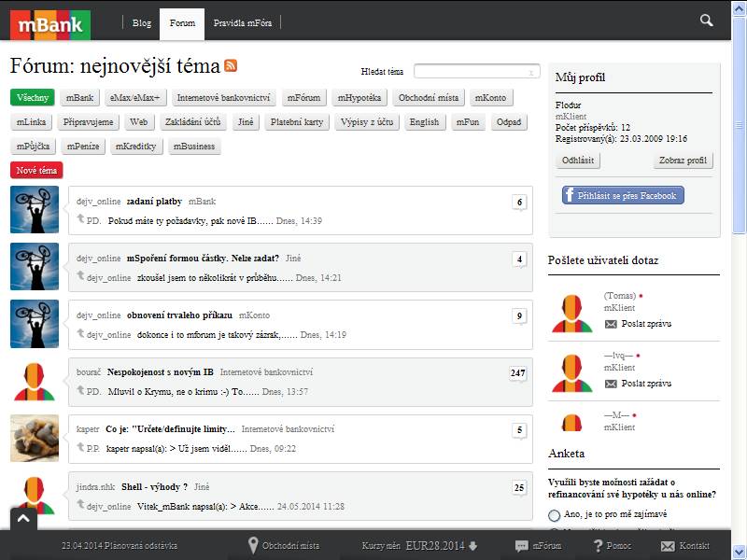Image resolution: width=747 pixels, height=560 pixels.
Task: Switch to the Forum tab
Action: tap(182, 22)
